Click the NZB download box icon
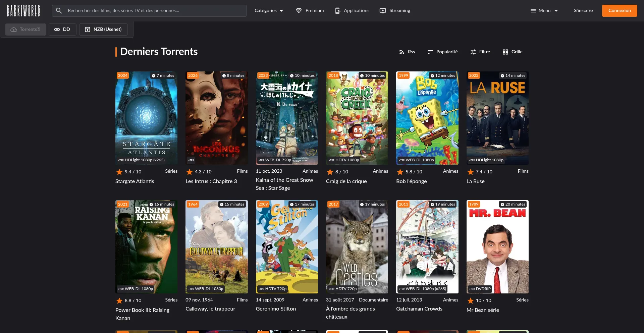This screenshot has width=644, height=333. [88, 30]
